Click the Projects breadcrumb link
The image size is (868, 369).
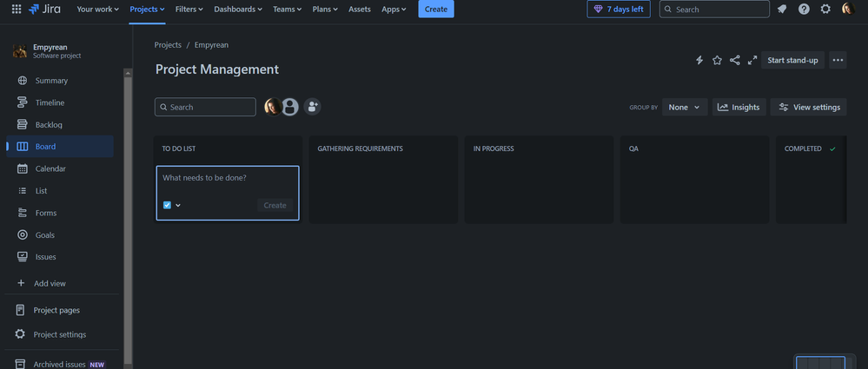(168, 45)
